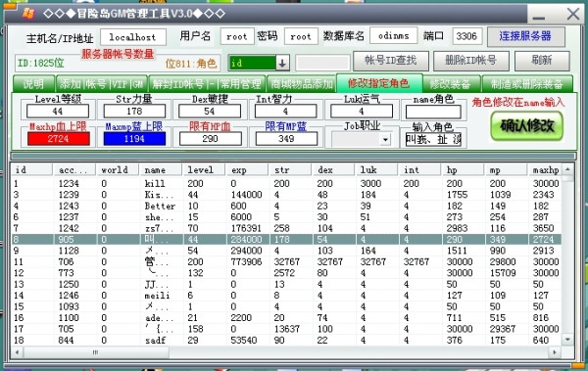Viewport: 588px width, 371px height.
Task: Open the 商城物品添加 tab
Action: (x=302, y=84)
